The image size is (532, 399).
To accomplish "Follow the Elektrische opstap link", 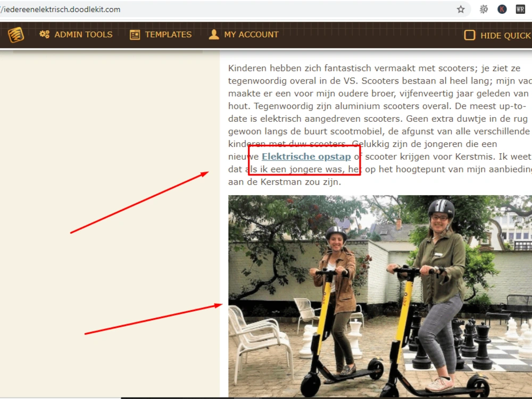I will point(306,156).
